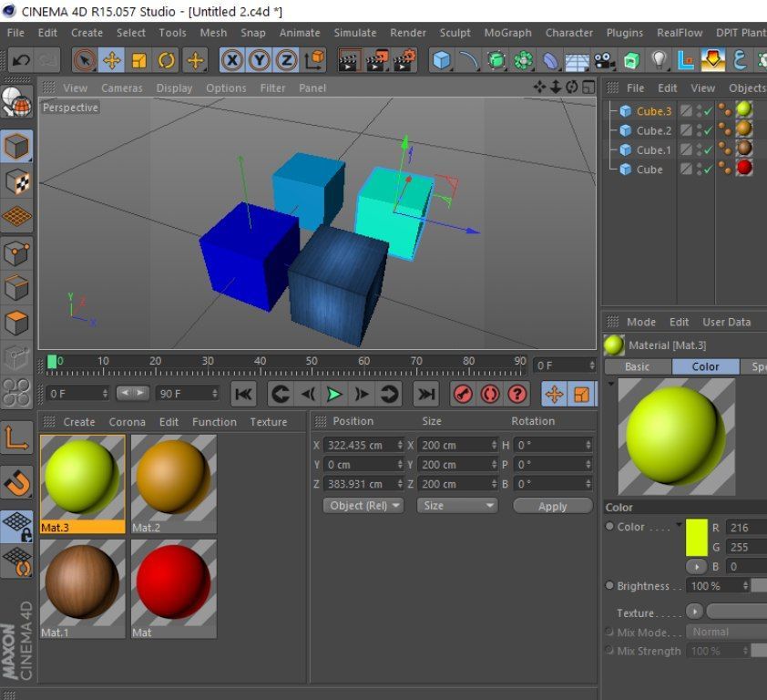Screen dimensions: 767x700
Task: Select the Live Selection tool
Action: 85,60
